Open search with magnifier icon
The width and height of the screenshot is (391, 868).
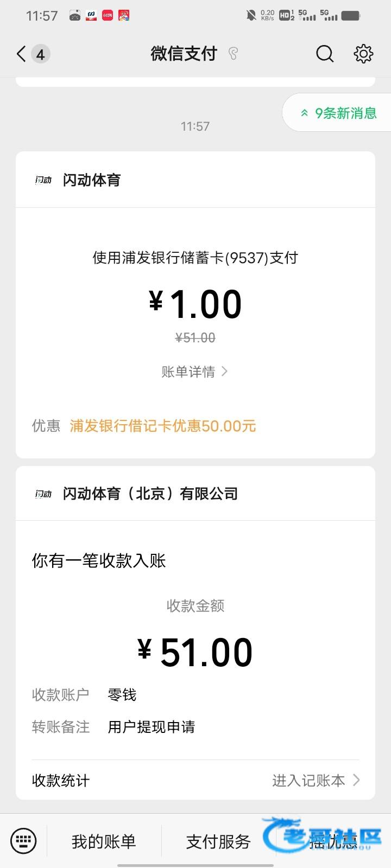click(x=325, y=54)
